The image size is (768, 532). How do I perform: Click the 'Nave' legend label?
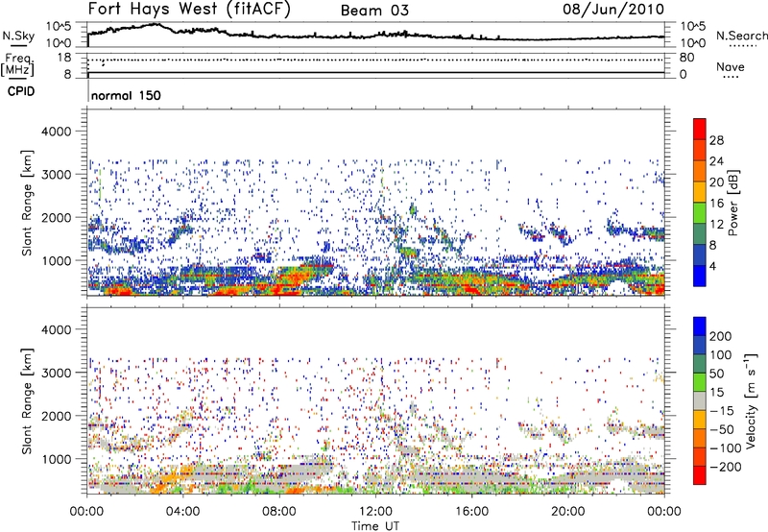point(730,67)
